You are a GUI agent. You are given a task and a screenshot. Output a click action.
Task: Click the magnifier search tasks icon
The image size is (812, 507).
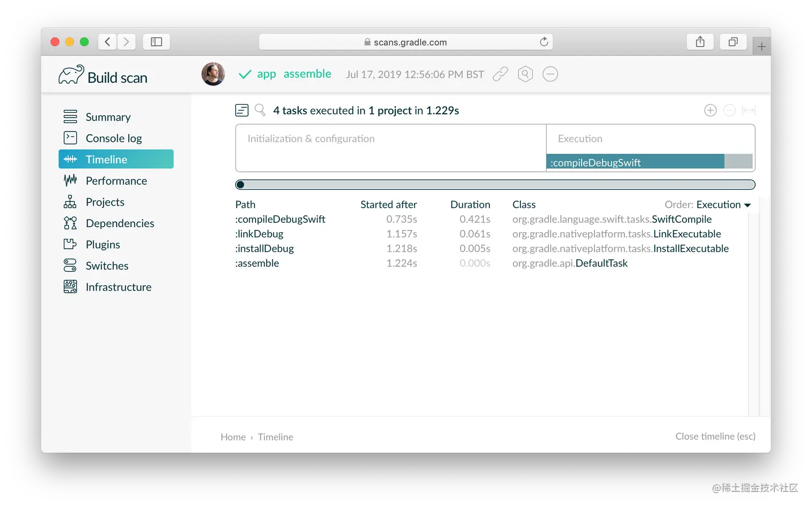[260, 110]
